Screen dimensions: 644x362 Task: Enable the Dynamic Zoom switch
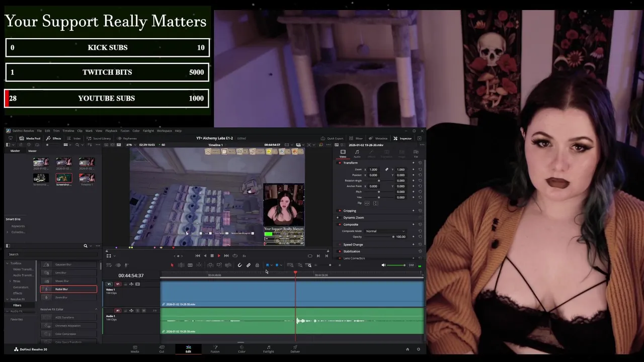click(x=340, y=218)
